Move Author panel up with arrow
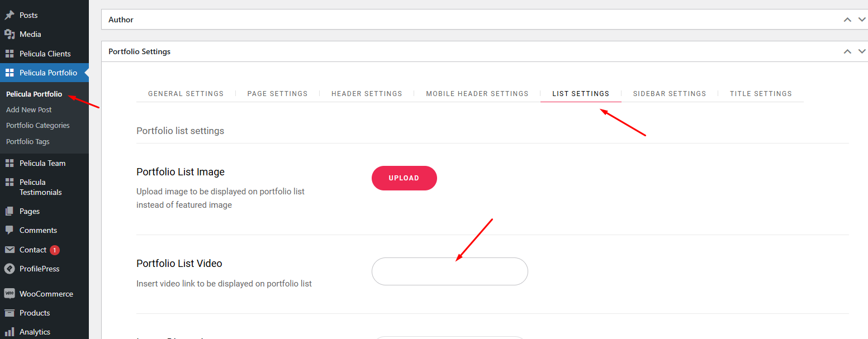 click(x=847, y=20)
